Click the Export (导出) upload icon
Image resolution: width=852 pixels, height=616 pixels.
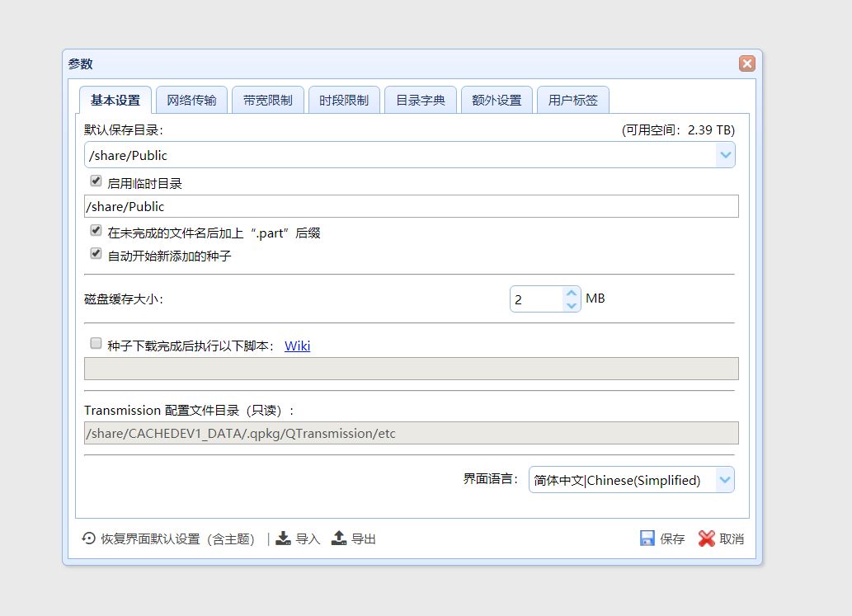[x=338, y=538]
